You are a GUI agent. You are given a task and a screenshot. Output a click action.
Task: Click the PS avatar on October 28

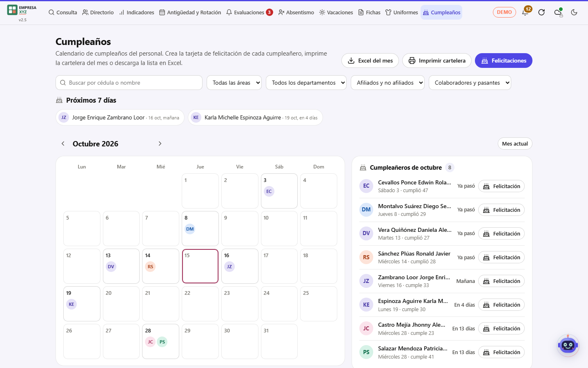162,342
